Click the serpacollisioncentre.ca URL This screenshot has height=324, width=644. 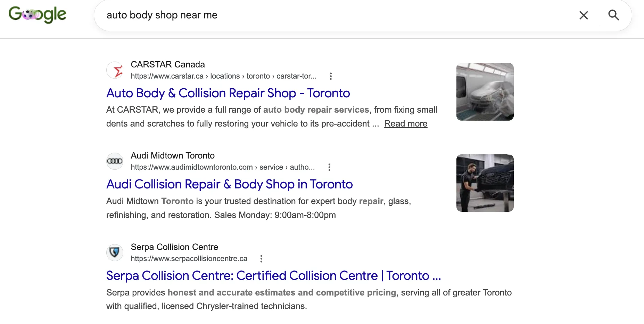[189, 259]
